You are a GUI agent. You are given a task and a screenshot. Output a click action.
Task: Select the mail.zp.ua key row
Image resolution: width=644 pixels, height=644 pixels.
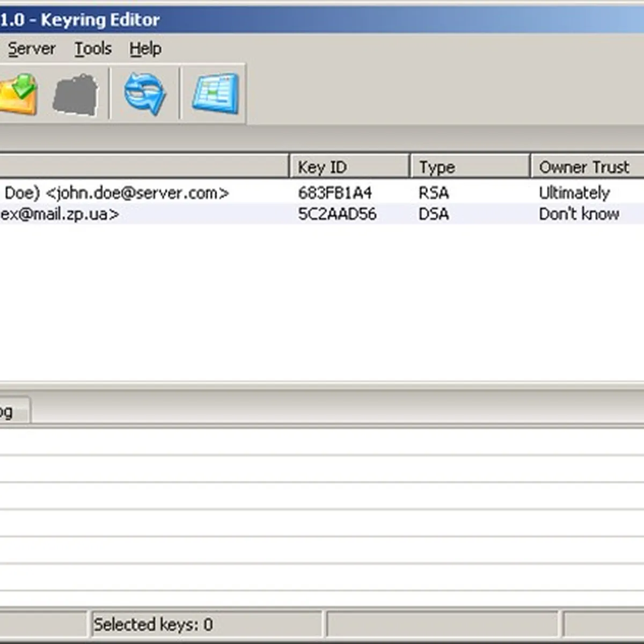[x=322, y=214]
